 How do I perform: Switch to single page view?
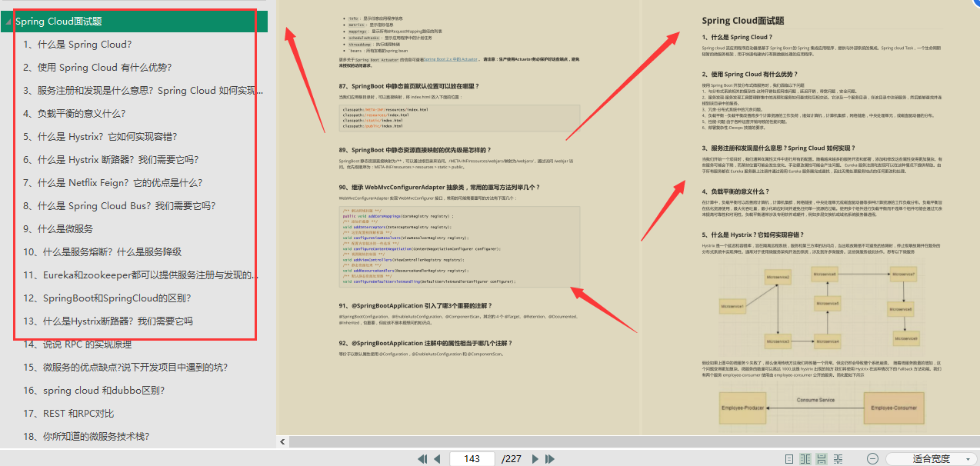(x=790, y=458)
